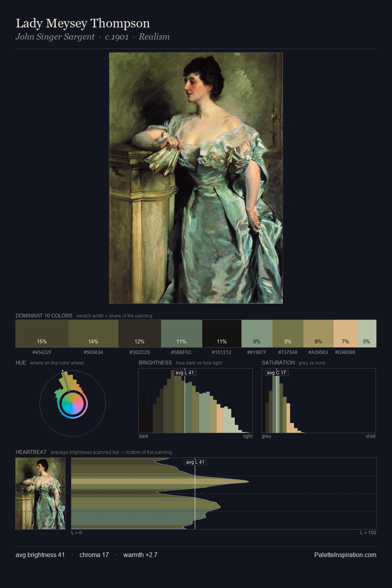
Task: Click the 'vivid' axis label under Saturation
Action: click(370, 436)
